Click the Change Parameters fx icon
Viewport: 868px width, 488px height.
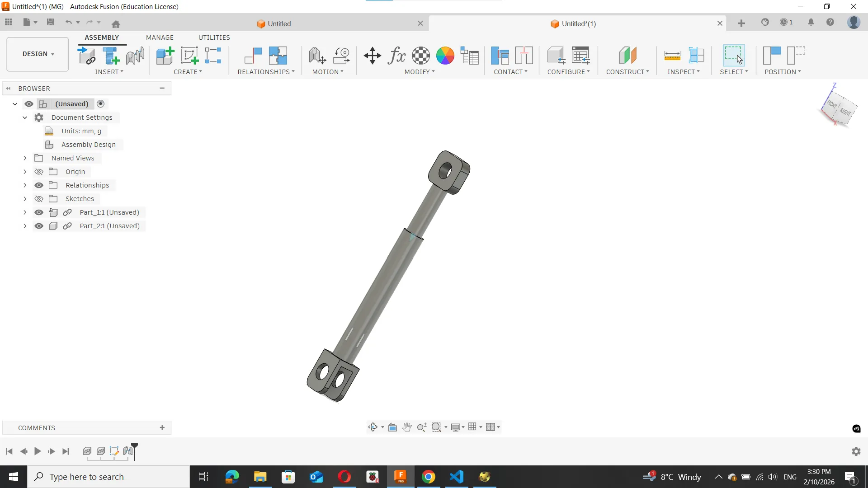pos(396,56)
